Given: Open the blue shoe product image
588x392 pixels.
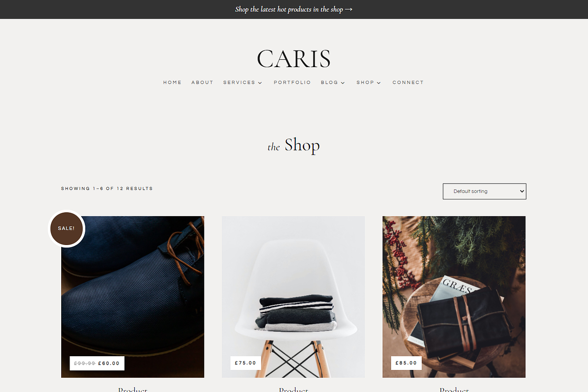Looking at the screenshot, I should pyautogui.click(x=133, y=297).
